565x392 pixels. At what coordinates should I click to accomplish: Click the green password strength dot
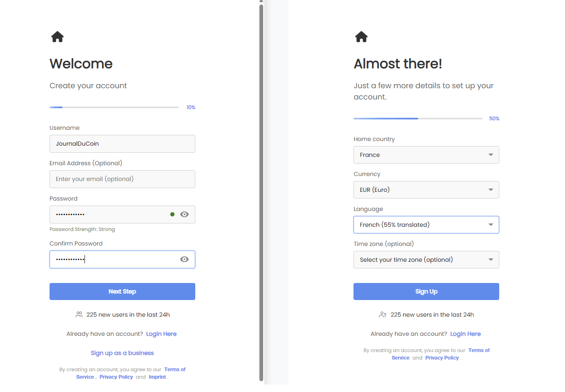click(x=172, y=214)
